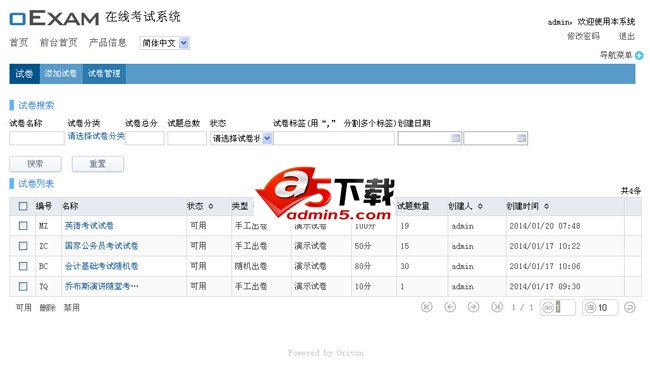Viewport: 650px width, 389px height.
Task: Select the 试卷 tab
Action: pyautogui.click(x=24, y=74)
